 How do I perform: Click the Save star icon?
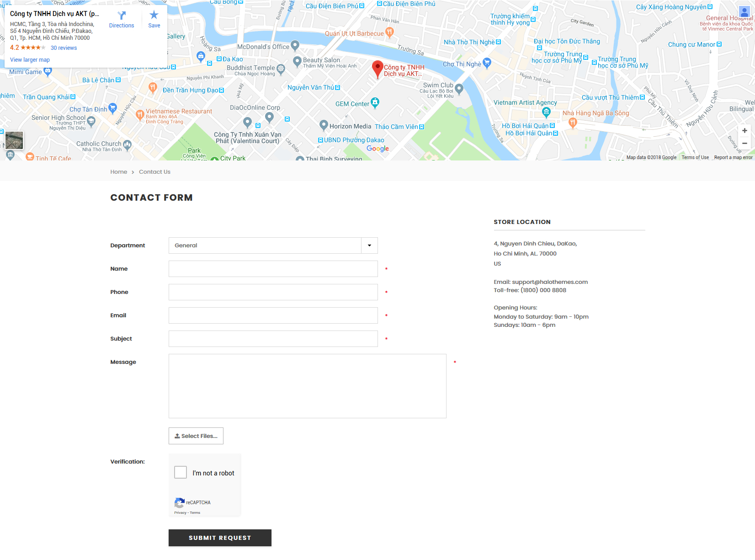154,15
